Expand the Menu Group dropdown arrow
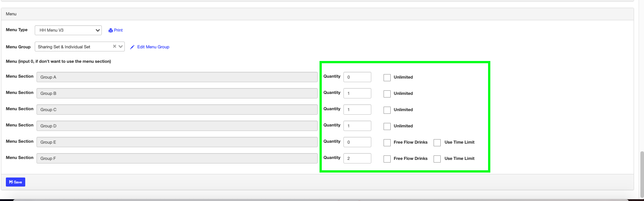Image resolution: width=644 pixels, height=201 pixels. (121, 47)
